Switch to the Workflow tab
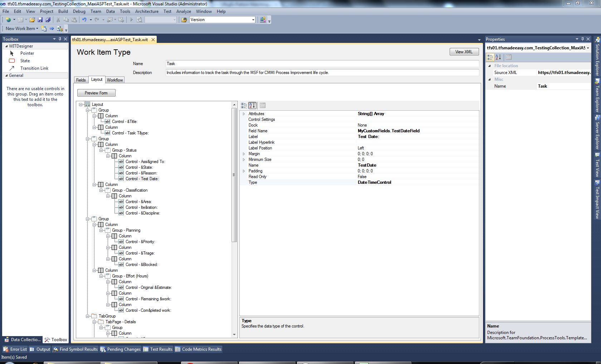The height and width of the screenshot is (364, 601). coord(115,80)
